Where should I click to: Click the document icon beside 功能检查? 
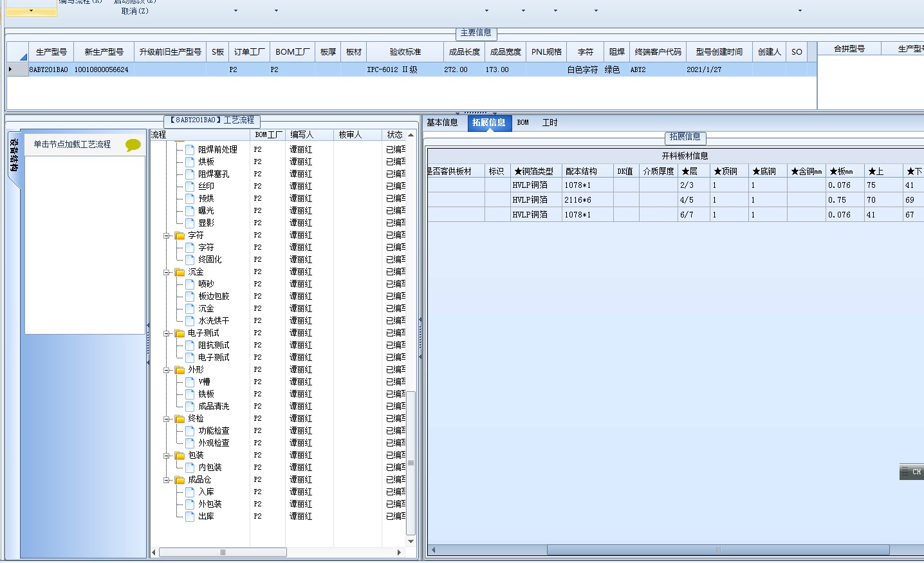click(x=190, y=430)
